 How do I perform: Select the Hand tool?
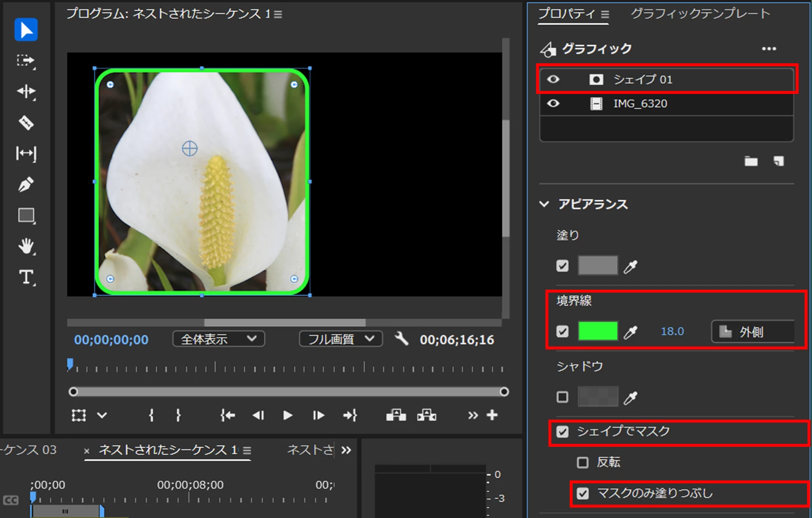point(26,246)
